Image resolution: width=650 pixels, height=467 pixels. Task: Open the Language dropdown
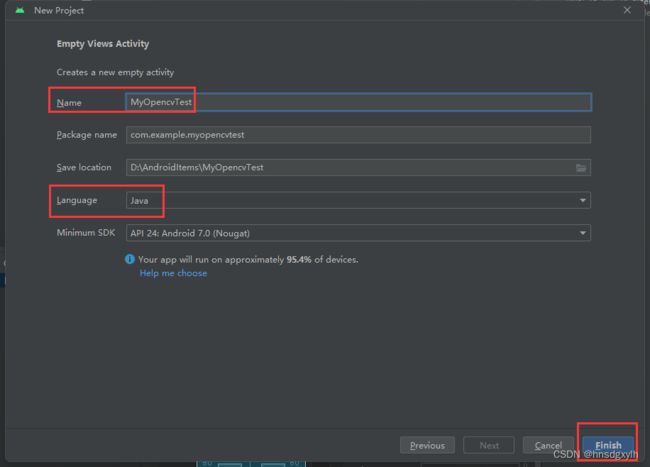358,200
